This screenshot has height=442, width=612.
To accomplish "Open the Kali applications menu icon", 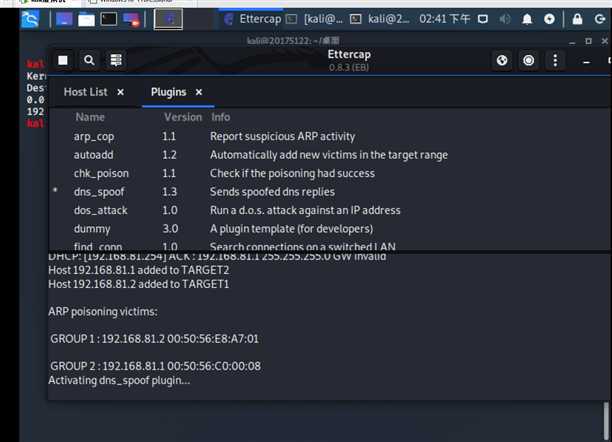I will (30, 19).
